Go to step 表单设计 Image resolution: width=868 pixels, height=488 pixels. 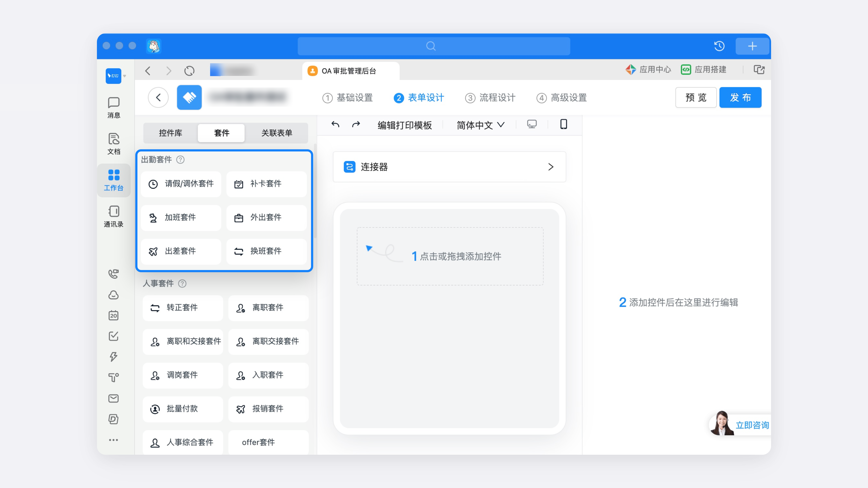pyautogui.click(x=419, y=98)
